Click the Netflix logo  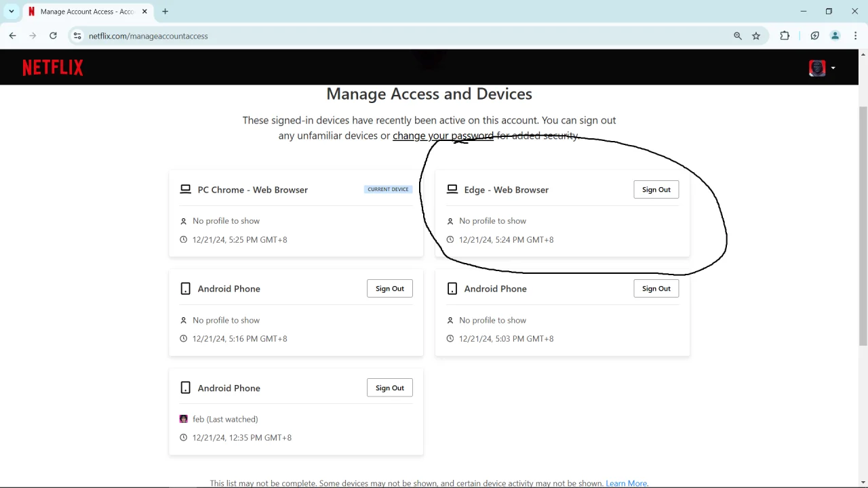53,68
